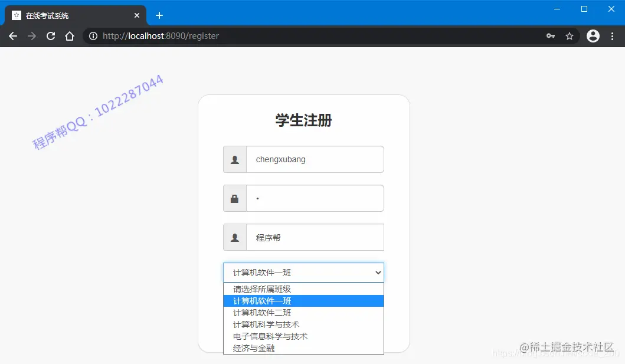Open the browser profile account icon
This screenshot has width=625, height=364.
pyautogui.click(x=593, y=36)
